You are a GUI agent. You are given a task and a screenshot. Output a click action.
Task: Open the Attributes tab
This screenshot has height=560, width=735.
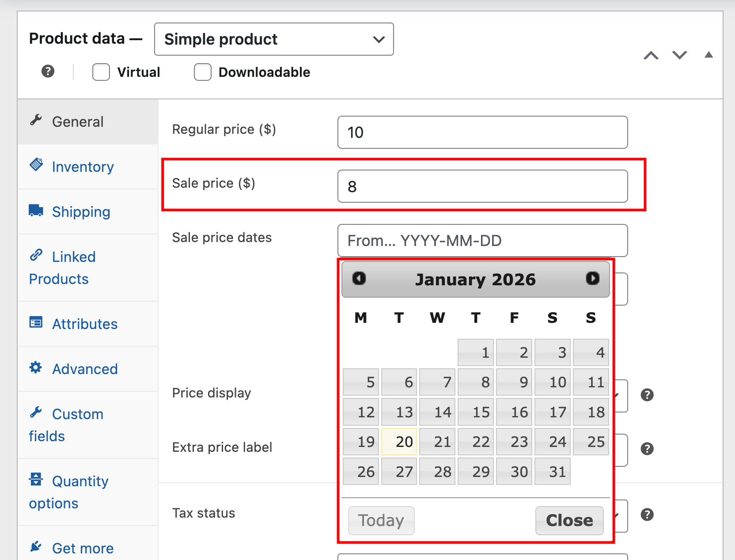[84, 324]
